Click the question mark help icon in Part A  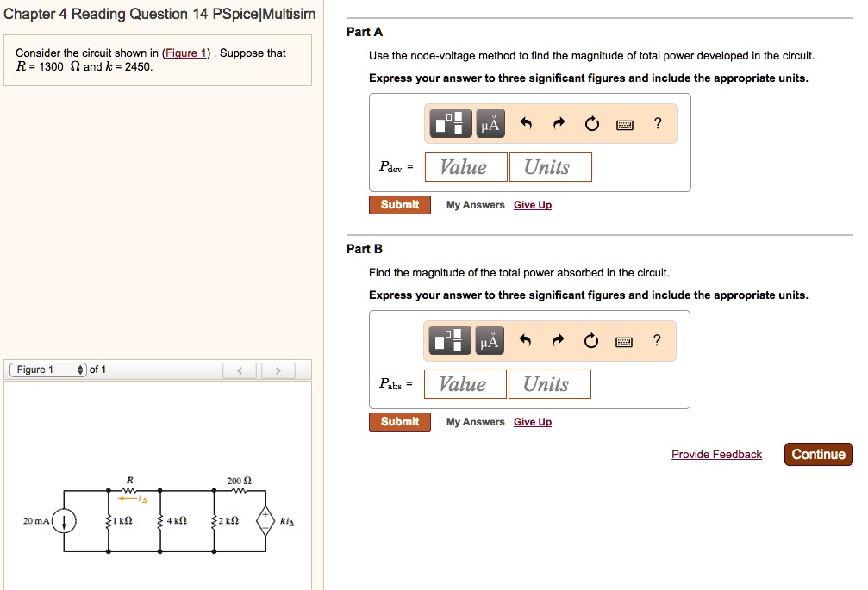[x=657, y=123]
